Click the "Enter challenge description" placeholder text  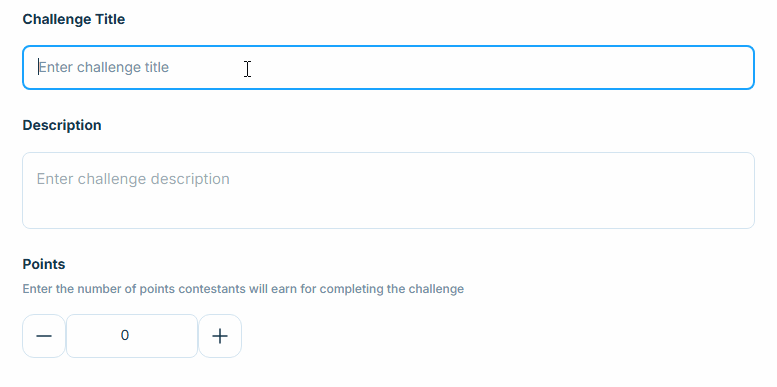pos(133,179)
